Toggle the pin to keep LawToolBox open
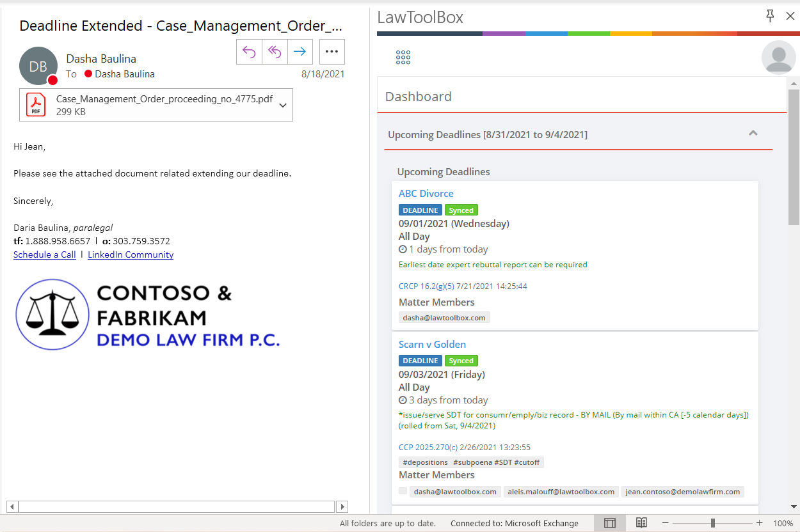Screen dimensions: 800x532 770,16
